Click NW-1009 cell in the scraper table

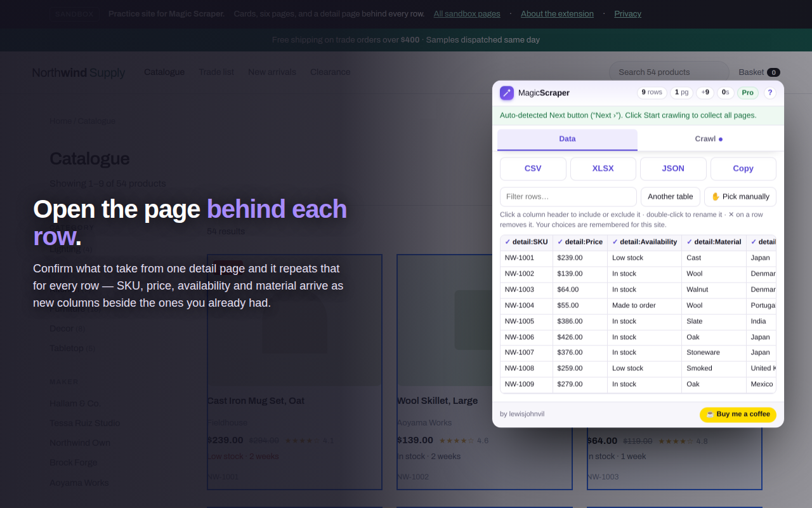point(527,384)
